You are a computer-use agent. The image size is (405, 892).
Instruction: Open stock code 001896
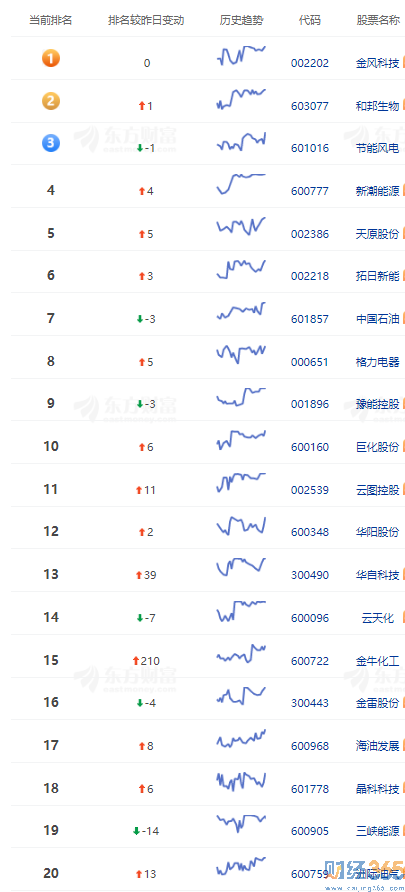point(309,404)
